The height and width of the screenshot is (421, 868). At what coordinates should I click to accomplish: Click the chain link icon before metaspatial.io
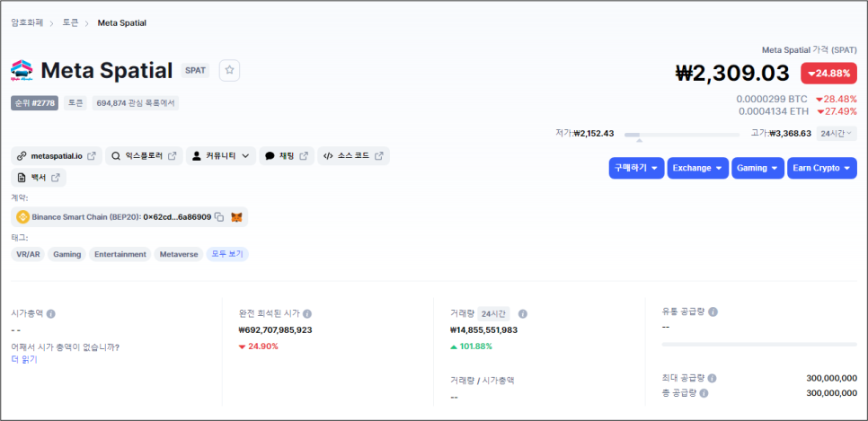(x=22, y=156)
